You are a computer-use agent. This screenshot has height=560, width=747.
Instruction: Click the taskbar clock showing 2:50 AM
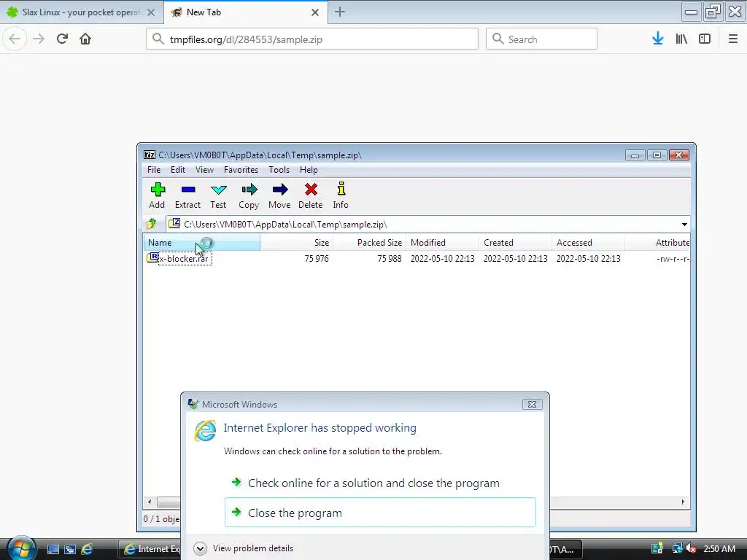[x=719, y=548]
